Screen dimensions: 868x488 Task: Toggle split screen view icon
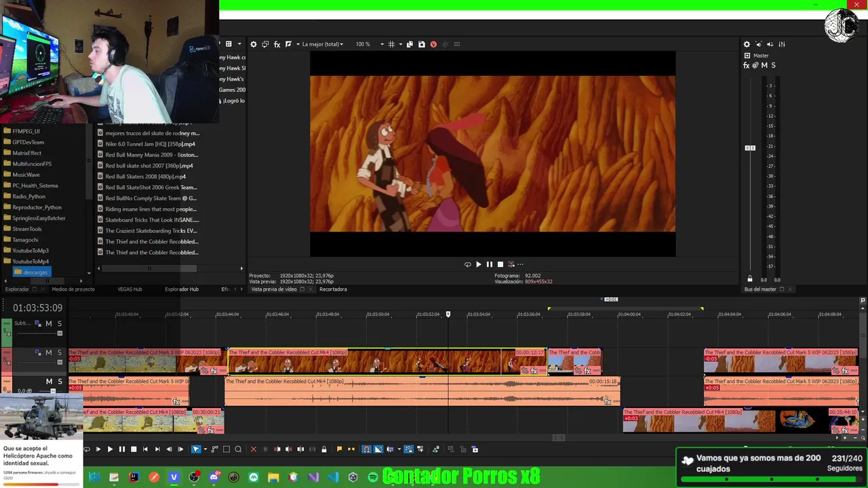pyautogui.click(x=288, y=44)
